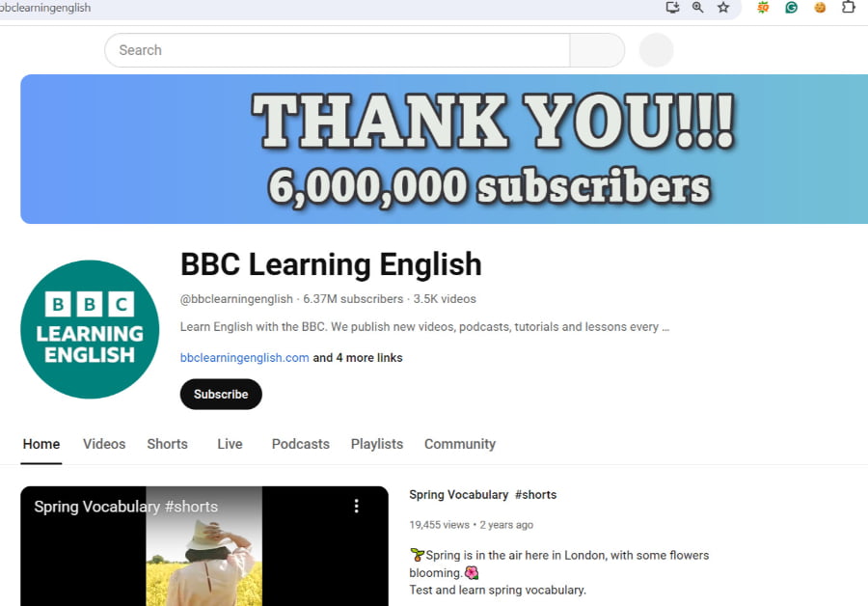Bookmark the page with the star icon
Screen dimensions: 868x606
pos(724,8)
